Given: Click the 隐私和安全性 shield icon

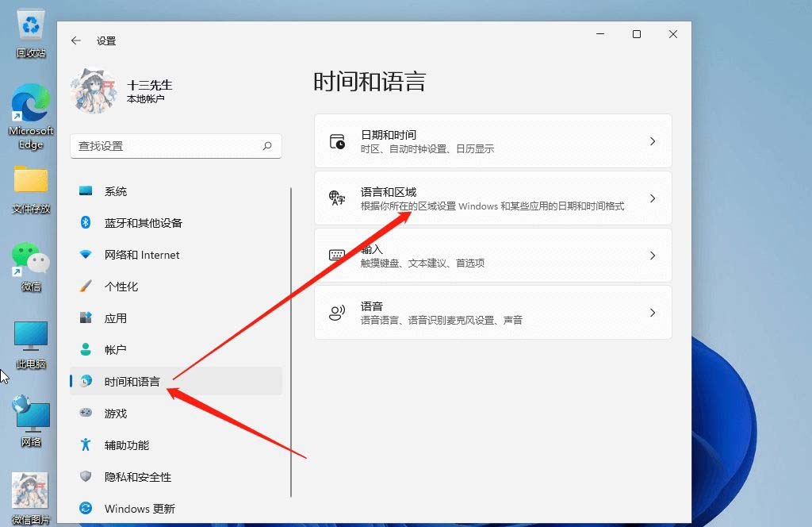Looking at the screenshot, I should 86,476.
